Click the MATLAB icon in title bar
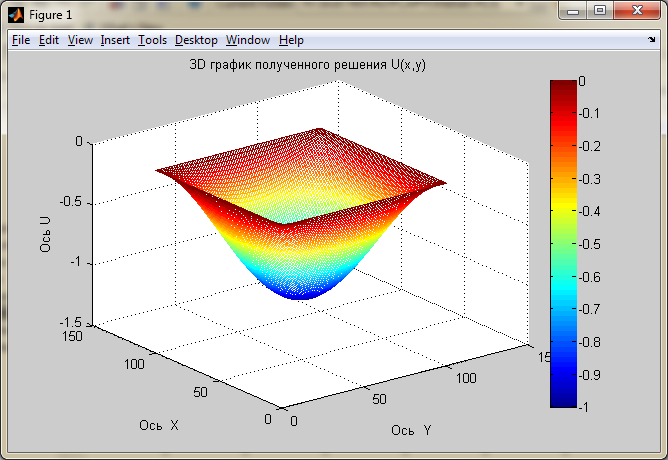The image size is (668, 460). point(16,15)
